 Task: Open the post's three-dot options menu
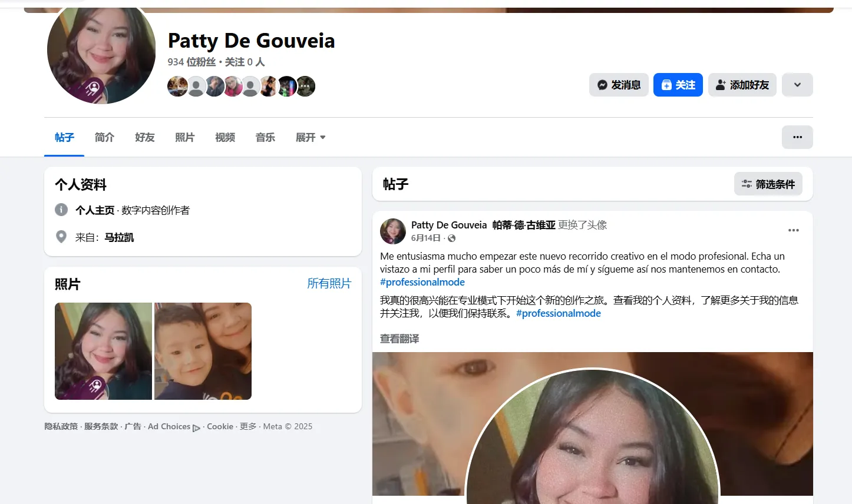[x=794, y=230]
